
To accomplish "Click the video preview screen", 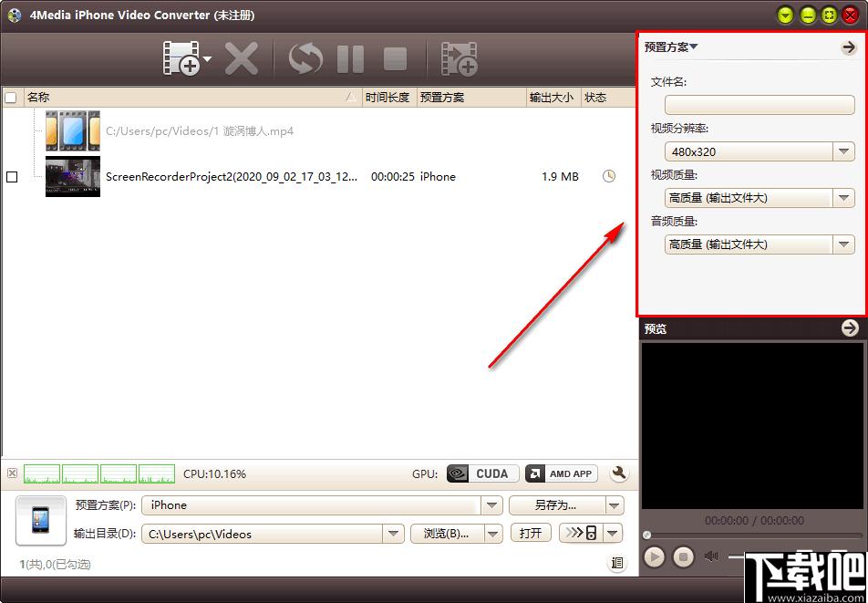I will pos(753,426).
